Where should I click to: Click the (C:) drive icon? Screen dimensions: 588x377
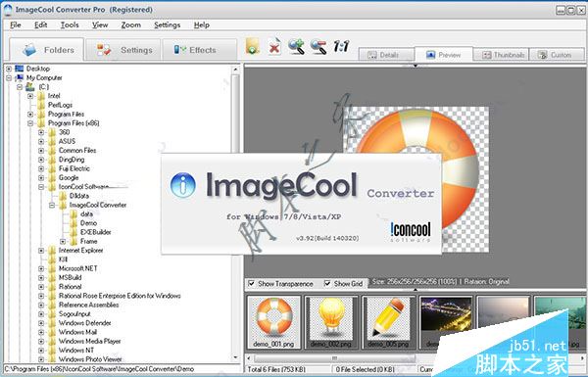(x=30, y=87)
